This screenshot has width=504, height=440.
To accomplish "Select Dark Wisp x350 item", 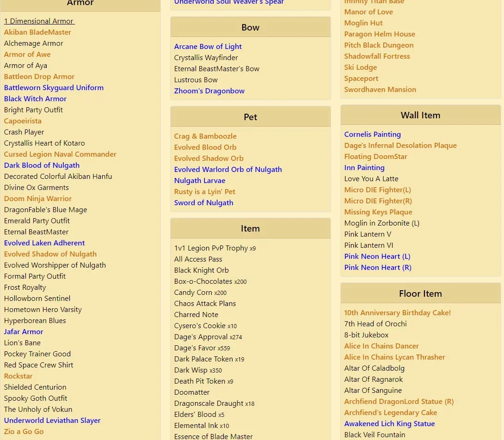I will point(198,370).
